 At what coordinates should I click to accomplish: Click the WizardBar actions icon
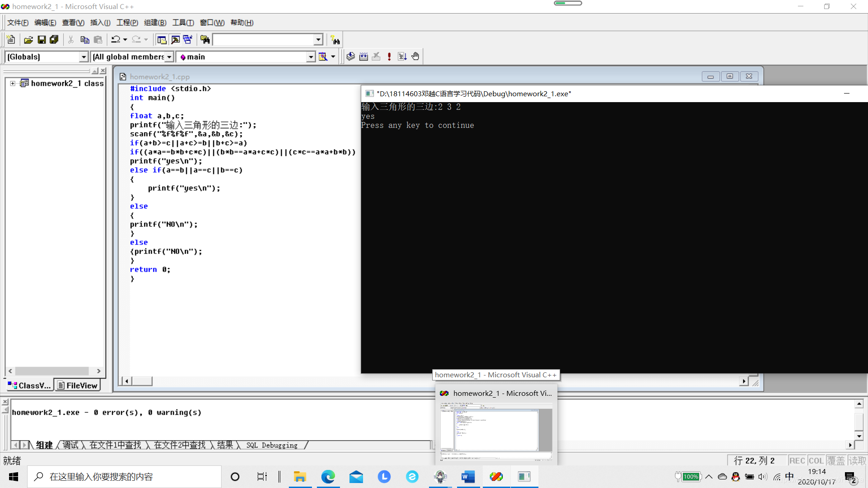click(323, 56)
